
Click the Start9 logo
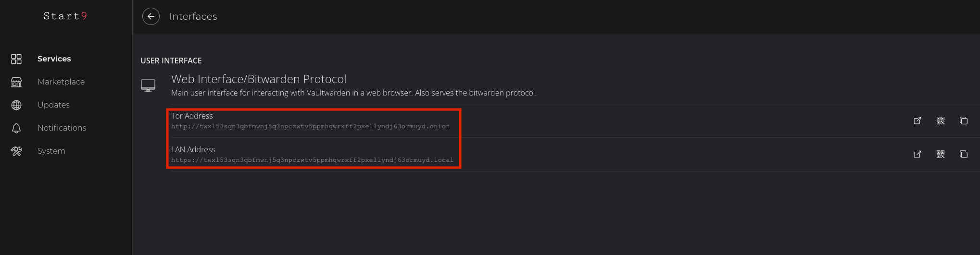tap(65, 16)
